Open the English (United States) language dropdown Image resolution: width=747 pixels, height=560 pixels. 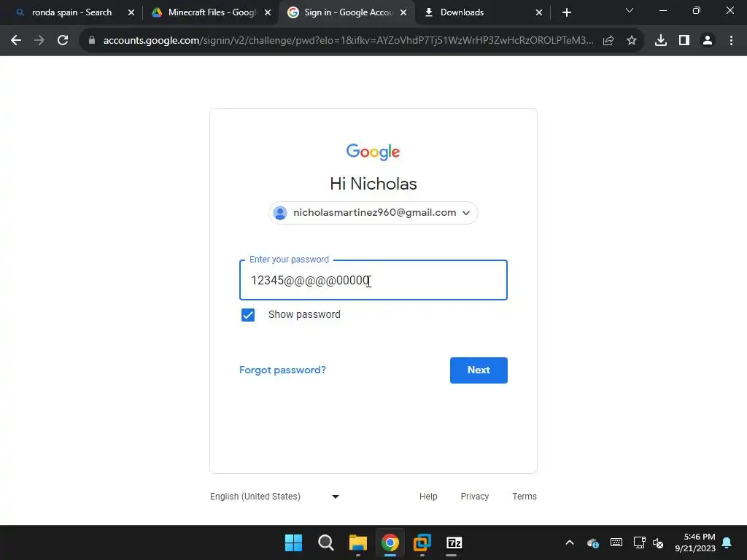(x=274, y=496)
